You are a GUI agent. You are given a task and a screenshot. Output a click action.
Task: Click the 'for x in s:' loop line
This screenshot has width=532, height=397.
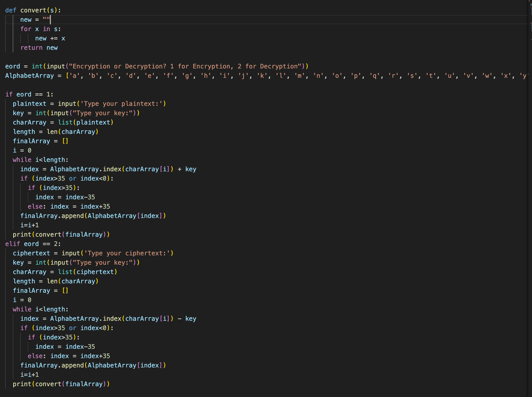pyautogui.click(x=40, y=29)
